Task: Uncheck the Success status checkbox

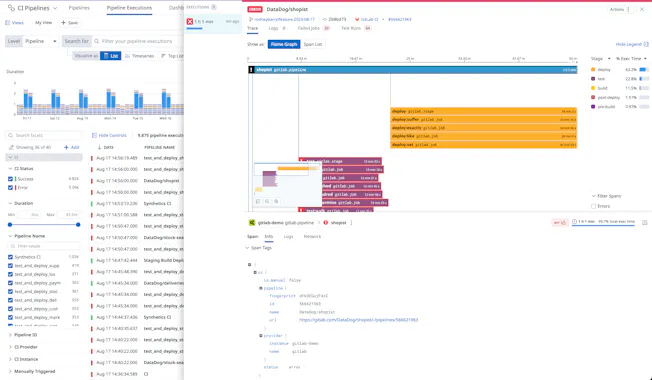Action: tap(10, 179)
